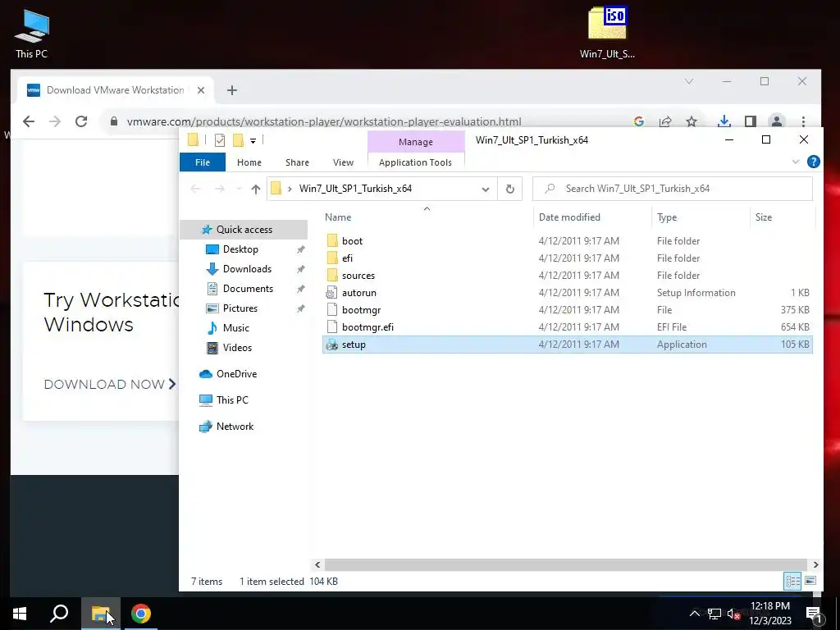This screenshot has height=630, width=840.
Task: Open recent locations dropdown arrow
Action: (x=239, y=189)
